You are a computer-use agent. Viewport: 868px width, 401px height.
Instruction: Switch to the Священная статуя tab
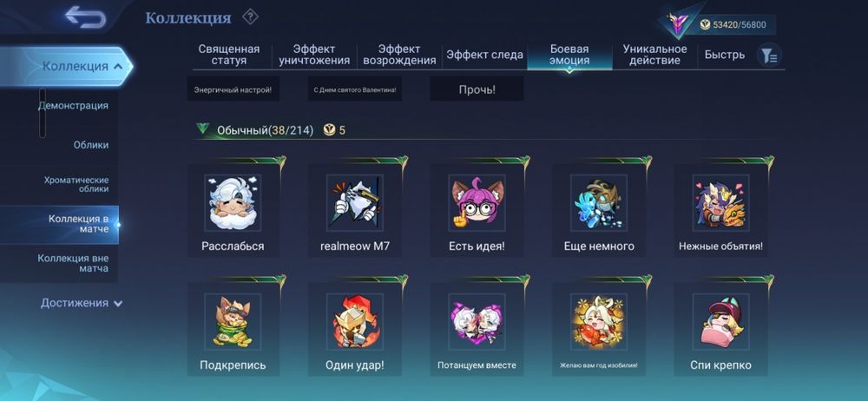pos(229,55)
